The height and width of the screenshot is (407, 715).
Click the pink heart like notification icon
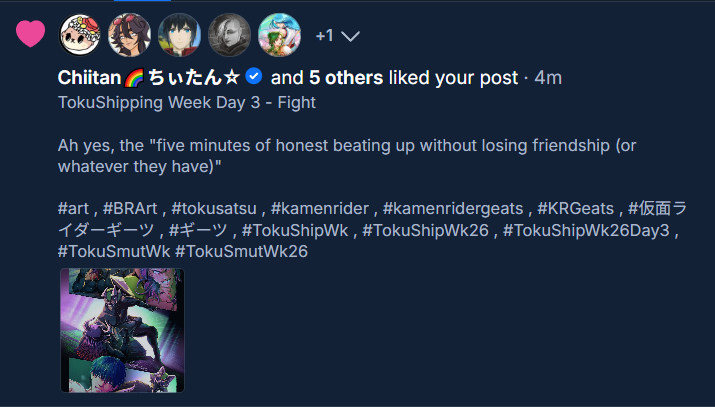tap(31, 34)
